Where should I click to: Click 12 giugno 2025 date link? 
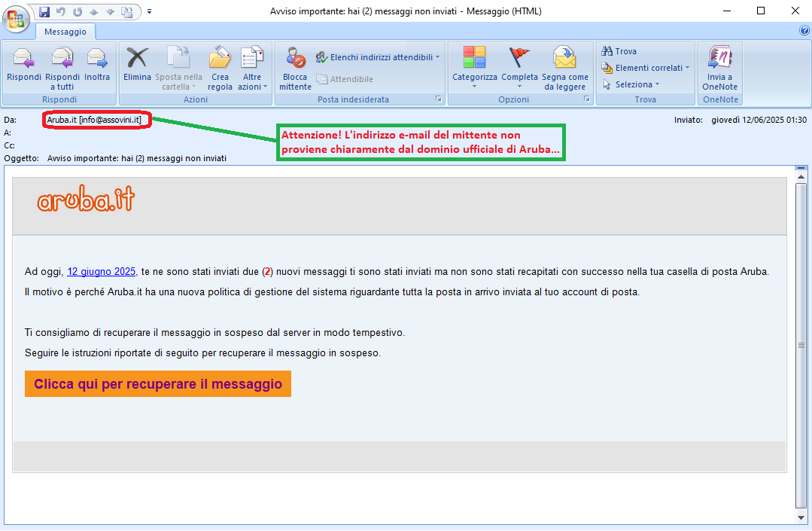[102, 271]
